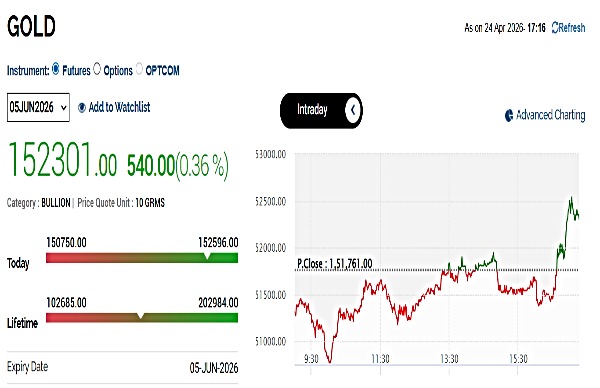Click the 10 GRMS price quote unit

click(x=150, y=202)
